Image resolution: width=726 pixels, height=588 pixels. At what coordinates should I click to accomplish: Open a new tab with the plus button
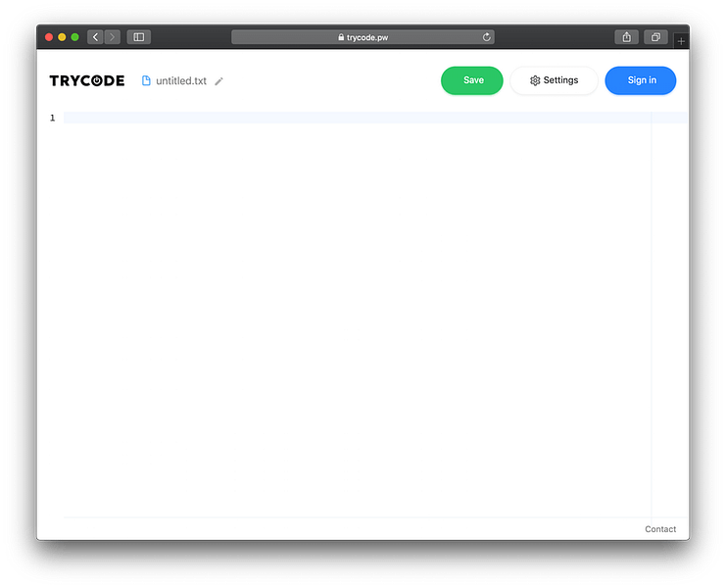pyautogui.click(x=681, y=41)
